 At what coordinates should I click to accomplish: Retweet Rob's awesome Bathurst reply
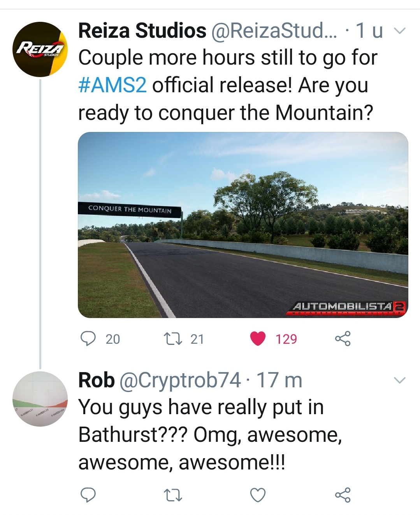[x=173, y=495]
